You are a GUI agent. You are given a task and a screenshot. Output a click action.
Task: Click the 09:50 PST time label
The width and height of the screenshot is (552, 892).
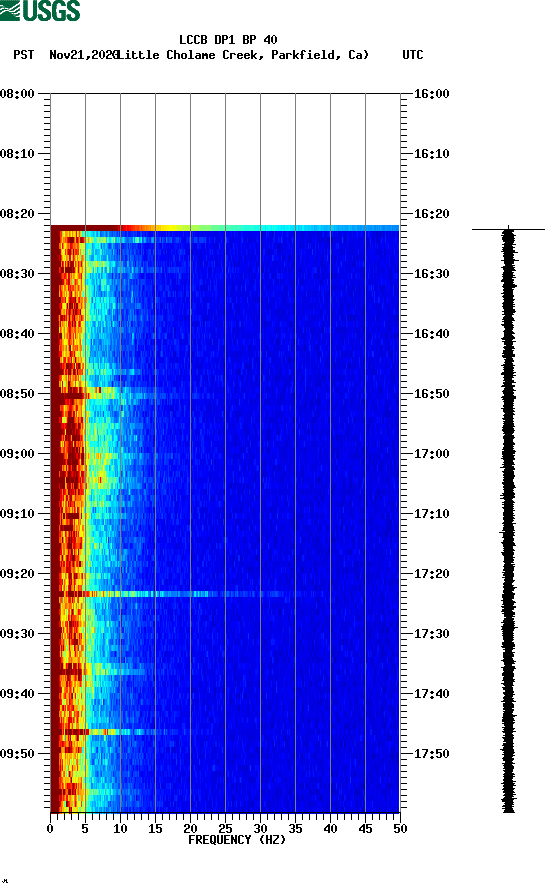[x=18, y=754]
